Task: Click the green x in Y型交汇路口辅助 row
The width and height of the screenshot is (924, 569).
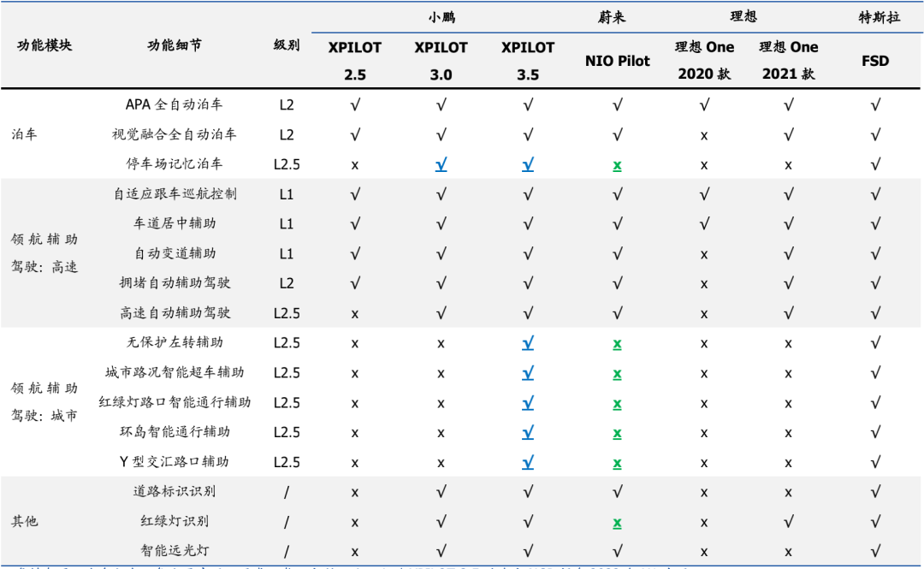Action: tap(617, 463)
